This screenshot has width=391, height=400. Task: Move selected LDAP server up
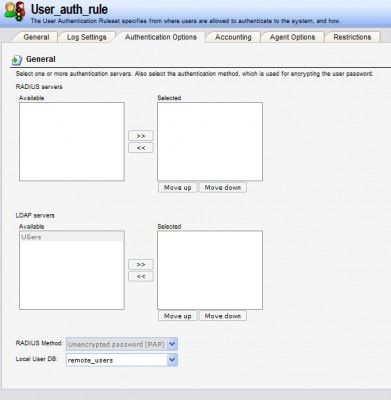(178, 316)
